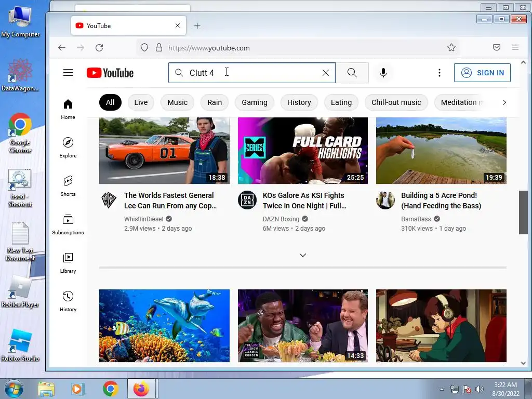Go back with the browser back arrow
The image size is (532, 399).
click(x=62, y=48)
